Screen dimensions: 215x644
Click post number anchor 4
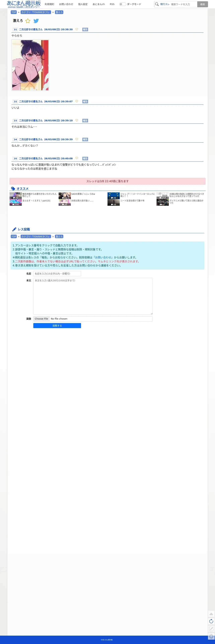tap(15, 140)
